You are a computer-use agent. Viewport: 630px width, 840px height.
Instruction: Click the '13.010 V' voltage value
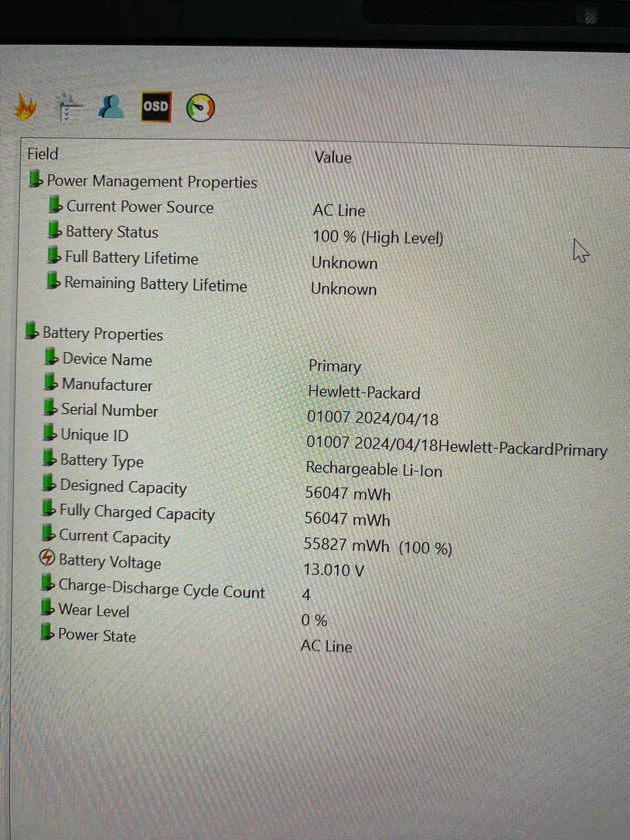(333, 570)
